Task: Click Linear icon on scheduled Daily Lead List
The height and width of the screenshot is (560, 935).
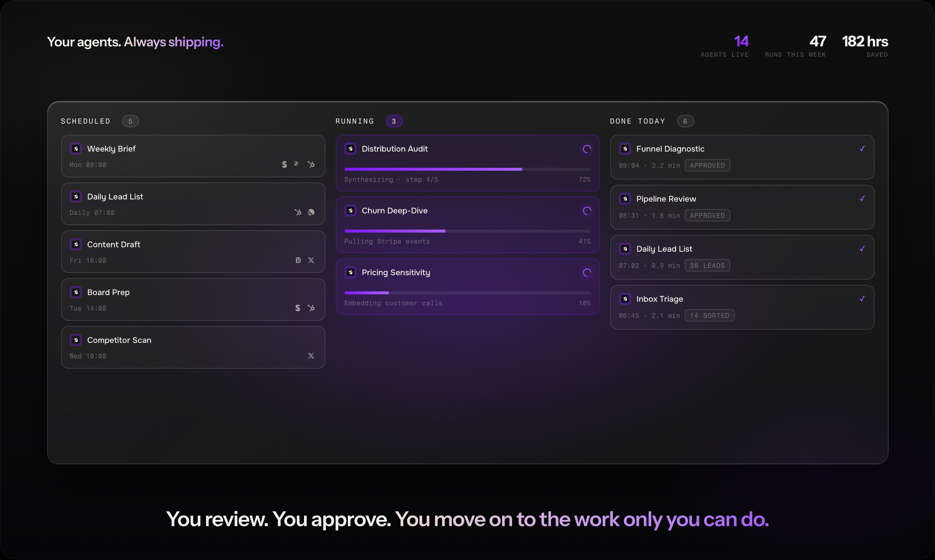Action: 311,212
